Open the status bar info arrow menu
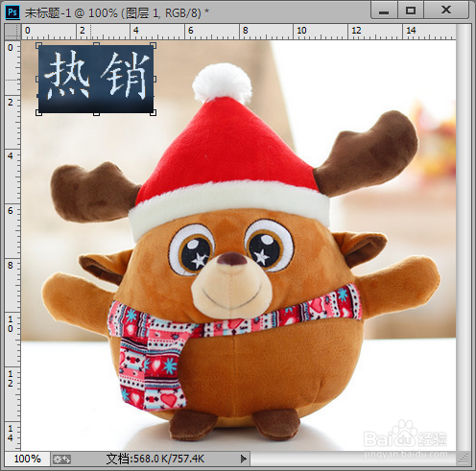 tap(244, 459)
